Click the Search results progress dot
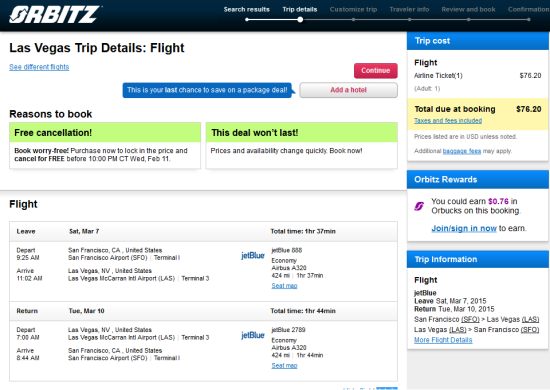This screenshot has height=390, width=550. (247, 20)
